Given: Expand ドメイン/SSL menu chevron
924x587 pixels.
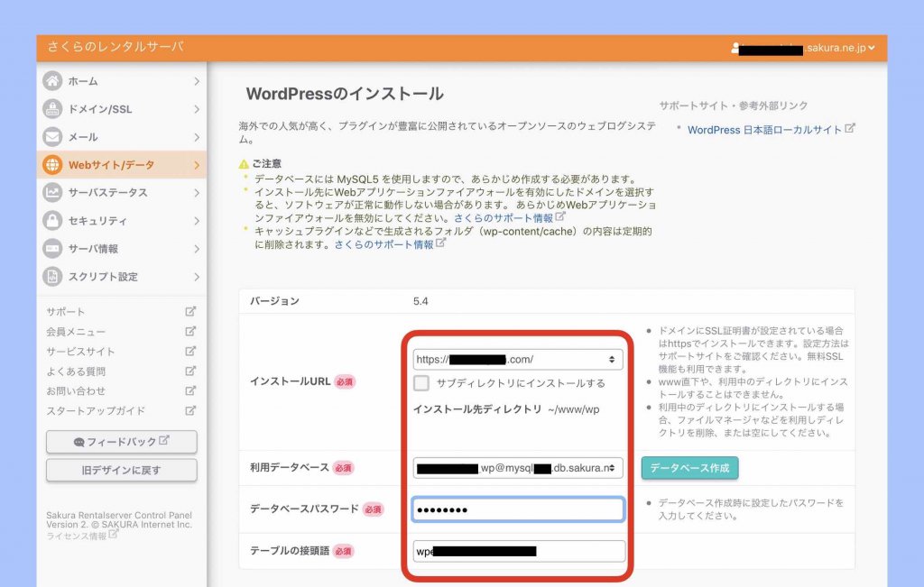Looking at the screenshot, I should pos(197,109).
